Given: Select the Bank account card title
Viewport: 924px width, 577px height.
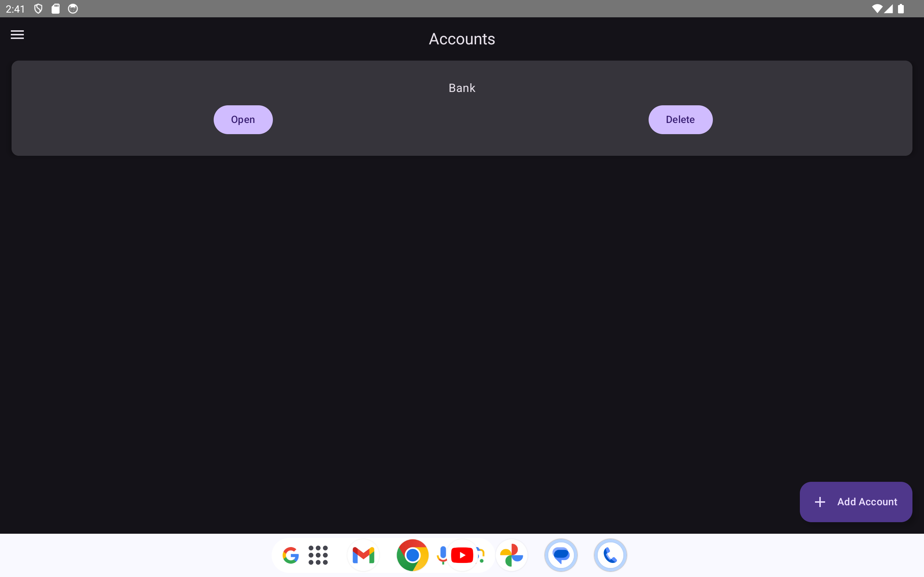Looking at the screenshot, I should point(462,88).
